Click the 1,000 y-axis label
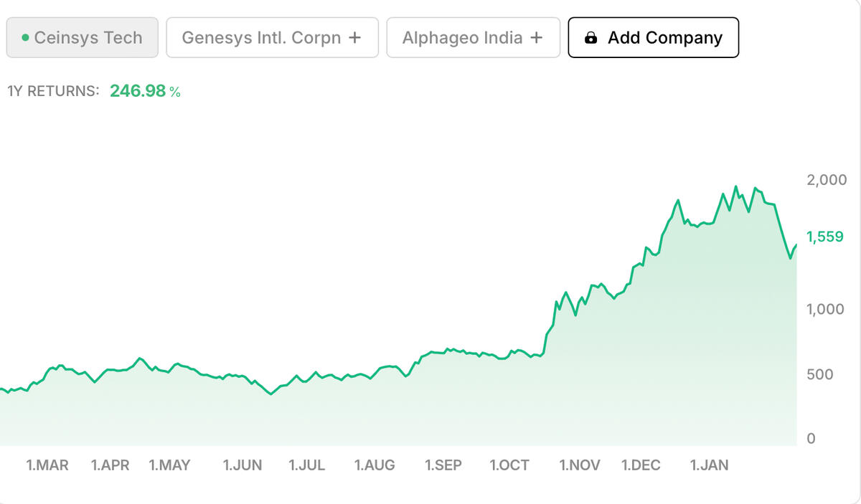Screen dimensions: 861x504 click(825, 309)
